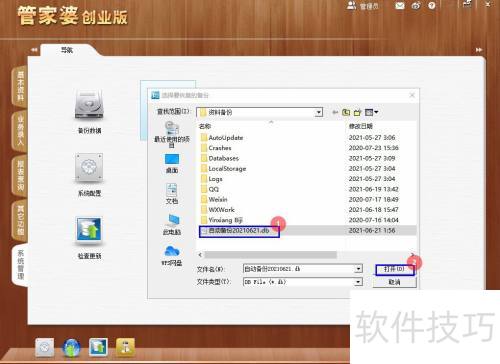Click the Weibo icon in title bar
The width and height of the screenshot is (500, 364).
[x=416, y=6]
